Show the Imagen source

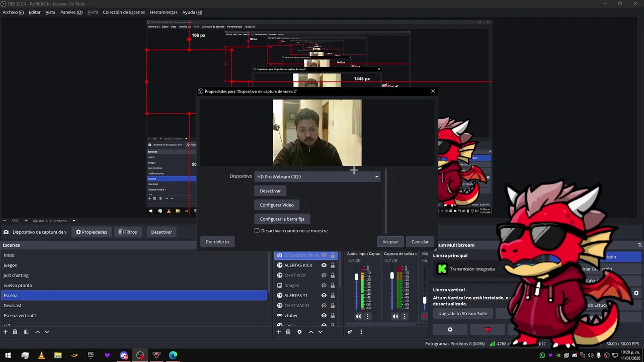[x=324, y=286]
